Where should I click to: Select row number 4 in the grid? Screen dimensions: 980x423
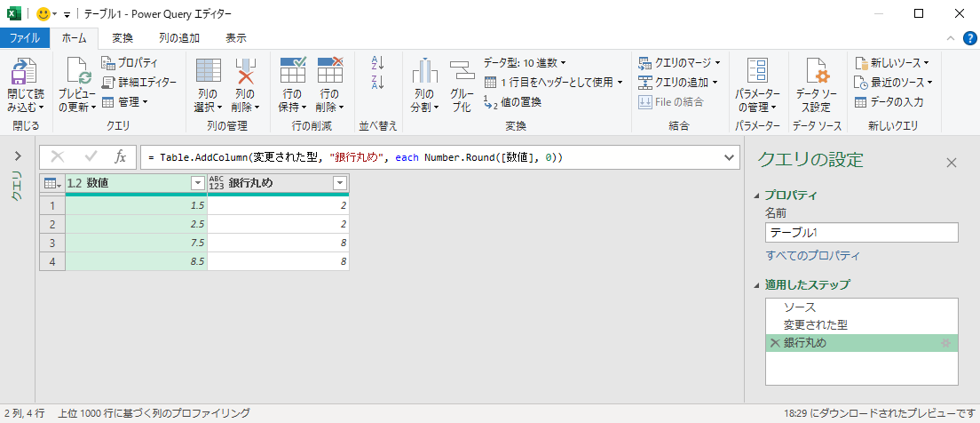(x=52, y=261)
